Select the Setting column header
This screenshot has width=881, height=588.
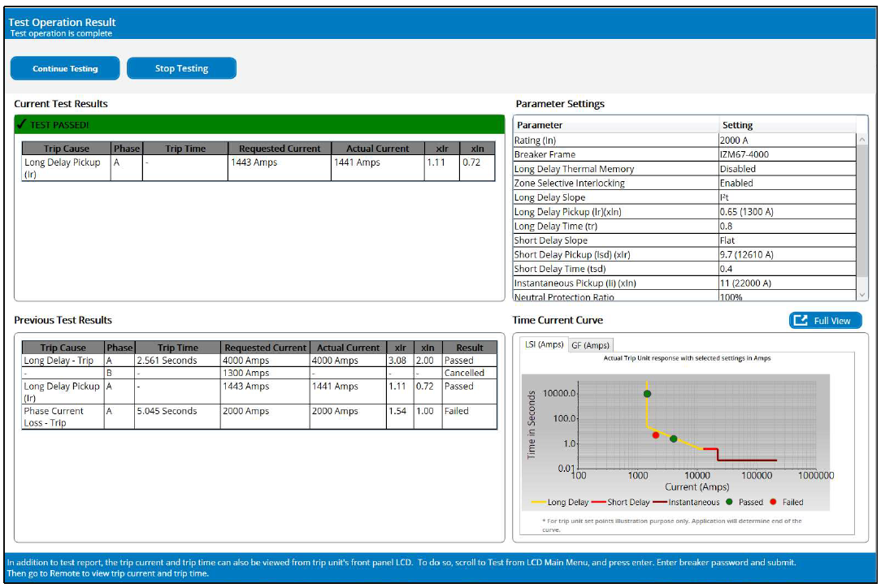(788, 125)
